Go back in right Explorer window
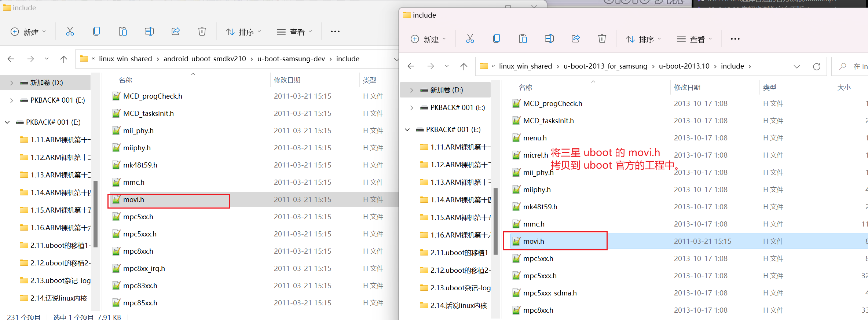The image size is (868, 320). 411,66
